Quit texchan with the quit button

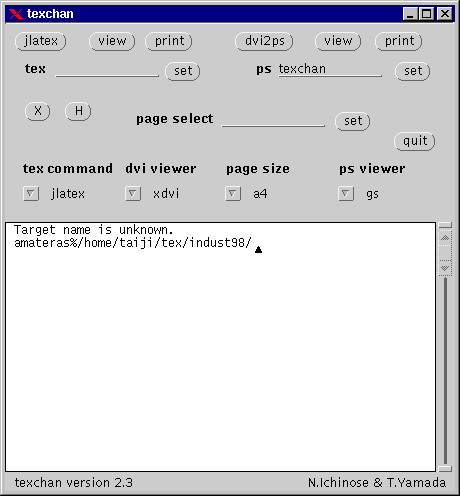(415, 141)
